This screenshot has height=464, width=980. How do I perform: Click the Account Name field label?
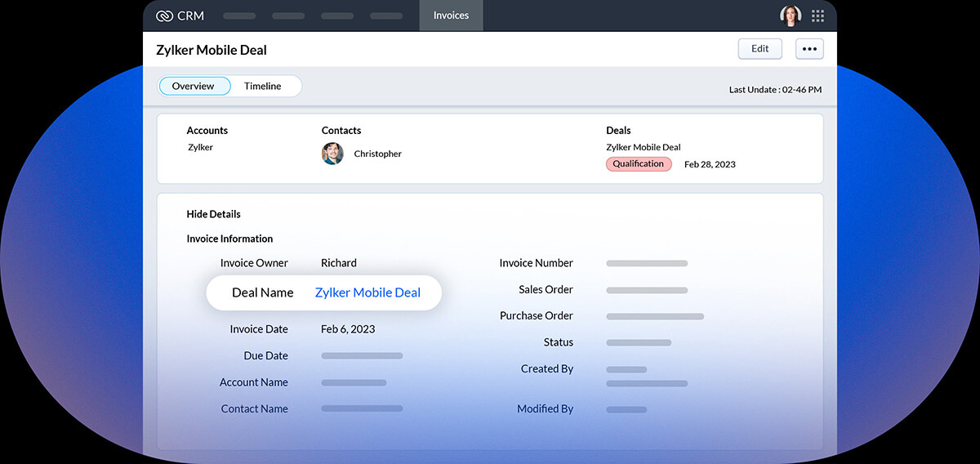tap(254, 382)
